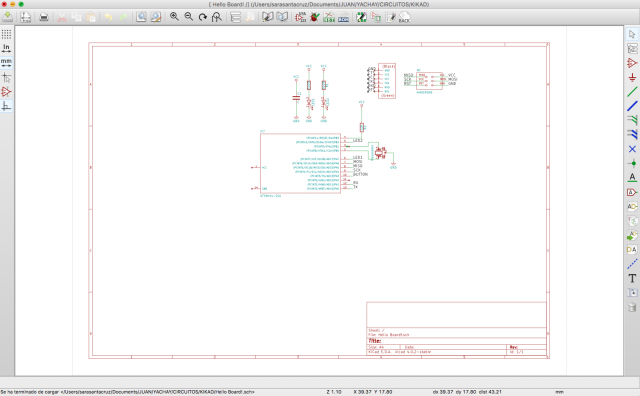Viewport: 640px width, 396px height.
Task: Click the Zoom to fit icon
Action: tap(217, 17)
